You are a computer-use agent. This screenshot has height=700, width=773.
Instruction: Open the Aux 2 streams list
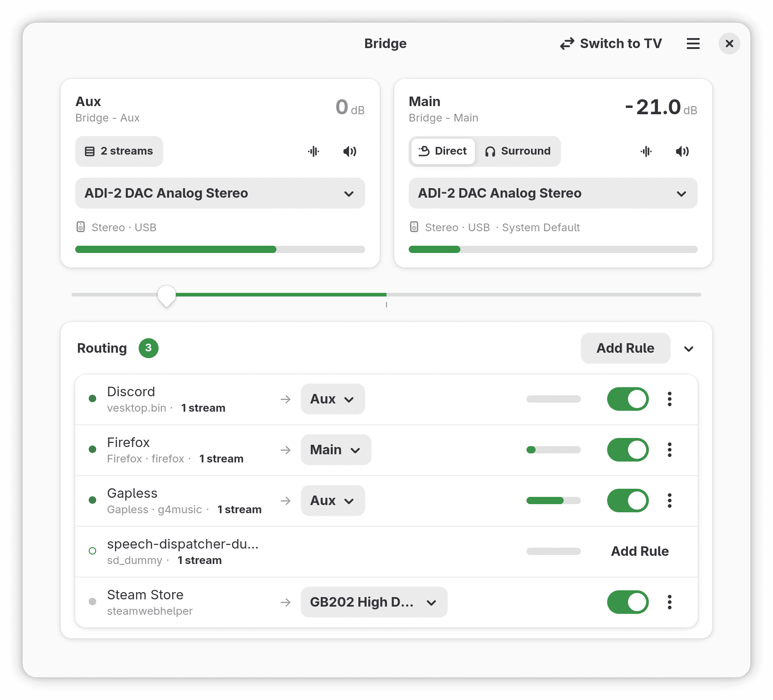(x=119, y=151)
